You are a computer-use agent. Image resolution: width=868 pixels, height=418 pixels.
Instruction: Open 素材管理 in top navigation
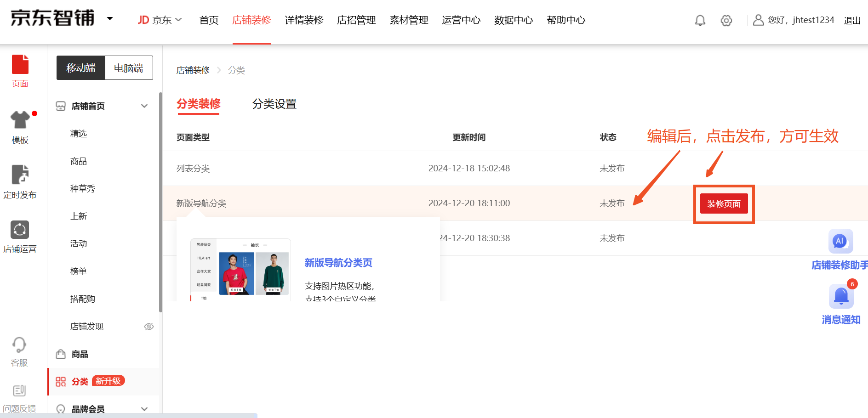(409, 20)
